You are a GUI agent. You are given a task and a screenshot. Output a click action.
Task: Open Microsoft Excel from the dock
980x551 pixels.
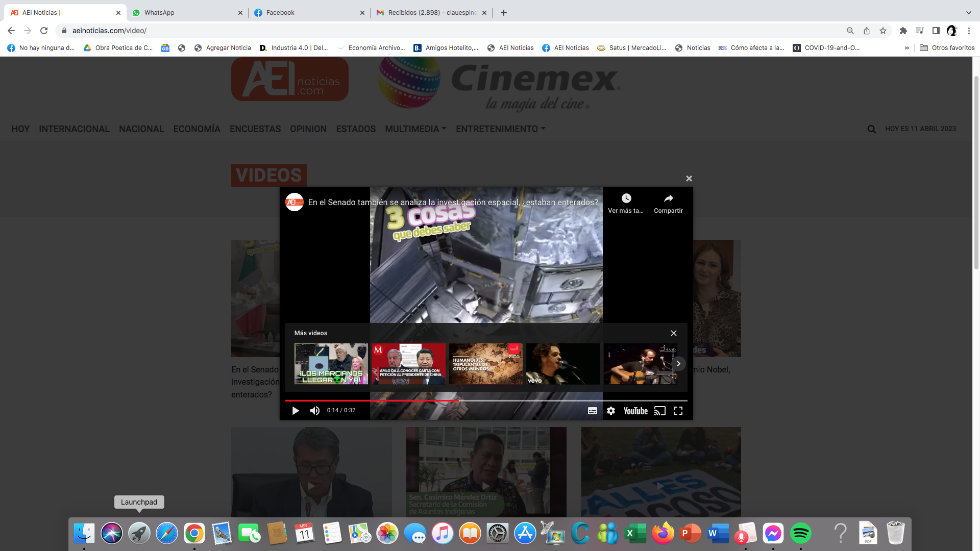[635, 534]
